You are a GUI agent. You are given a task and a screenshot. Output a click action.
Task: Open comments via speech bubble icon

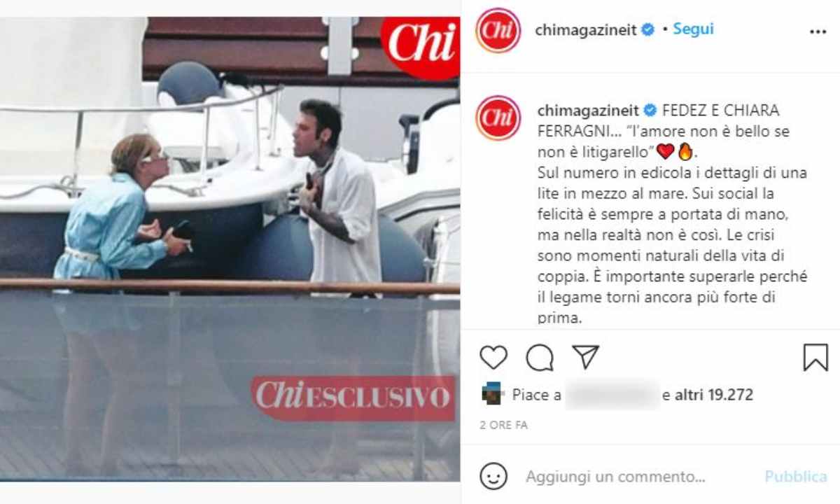(x=540, y=358)
